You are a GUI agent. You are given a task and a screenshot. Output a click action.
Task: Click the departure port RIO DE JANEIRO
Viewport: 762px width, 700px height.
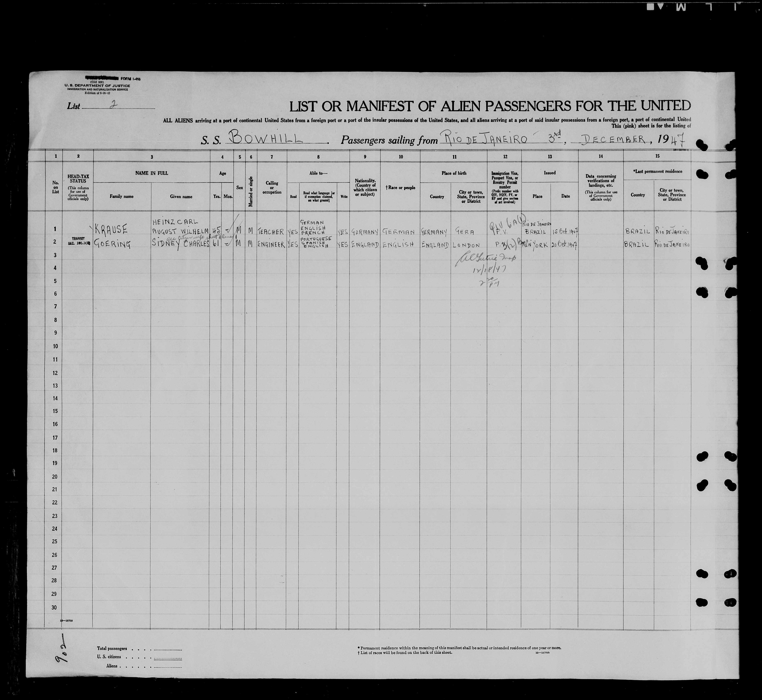click(485, 139)
